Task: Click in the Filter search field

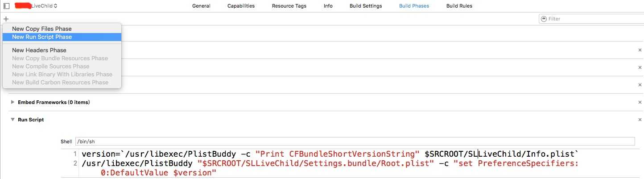Action: click(x=590, y=19)
